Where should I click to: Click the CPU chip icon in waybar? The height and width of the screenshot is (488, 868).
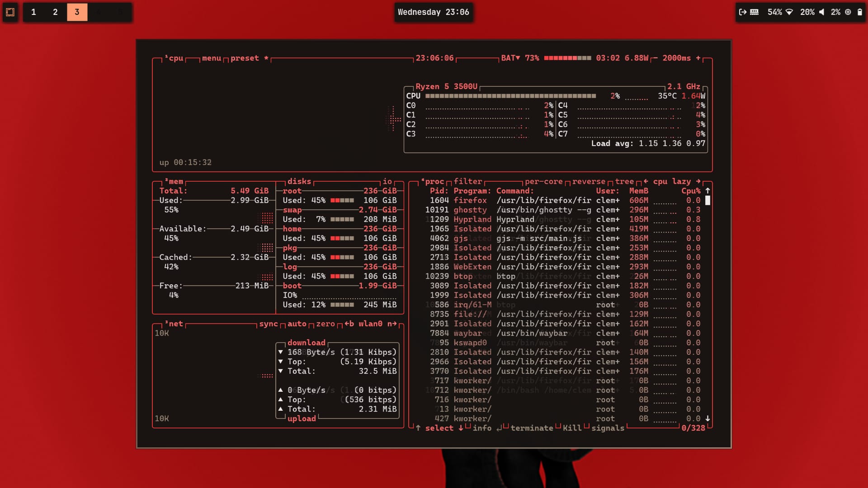click(x=848, y=12)
